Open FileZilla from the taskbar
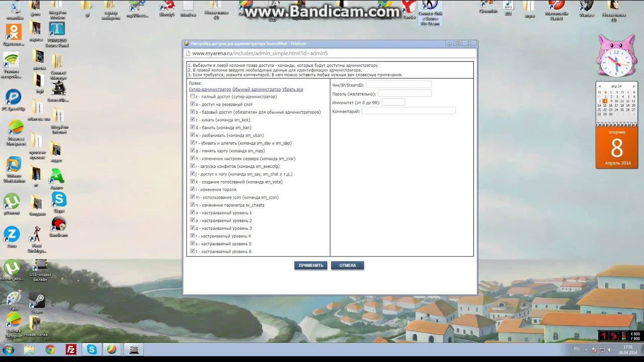Image resolution: width=644 pixels, height=362 pixels. point(71,349)
